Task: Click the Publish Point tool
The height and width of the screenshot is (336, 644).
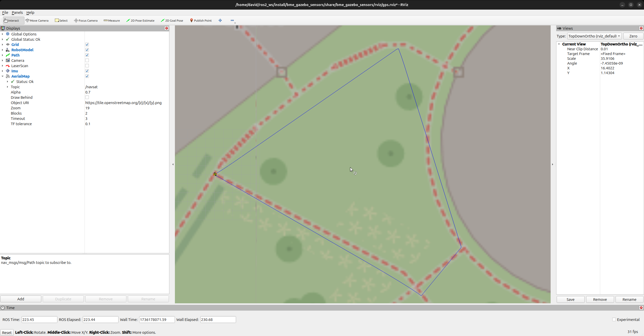Action: coord(201,21)
